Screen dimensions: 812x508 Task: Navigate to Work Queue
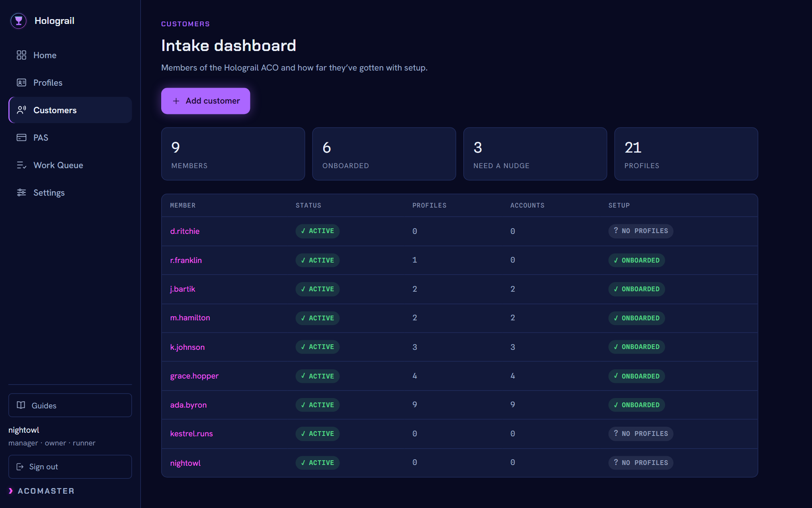coord(70,165)
